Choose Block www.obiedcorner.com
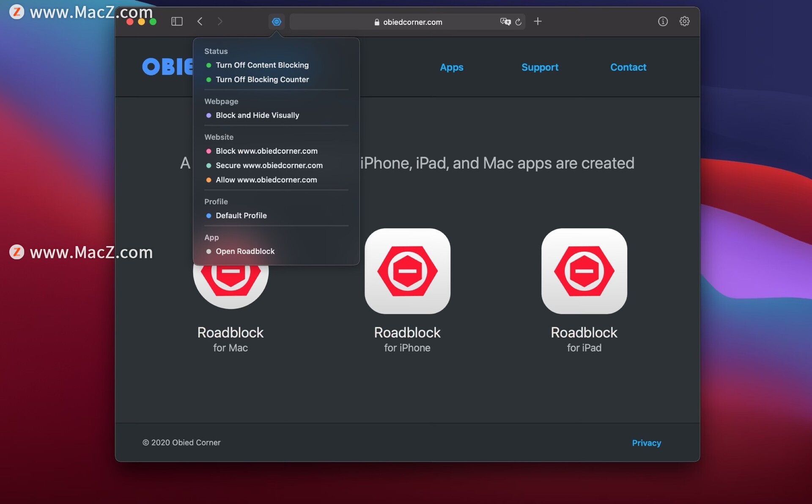 click(x=266, y=151)
